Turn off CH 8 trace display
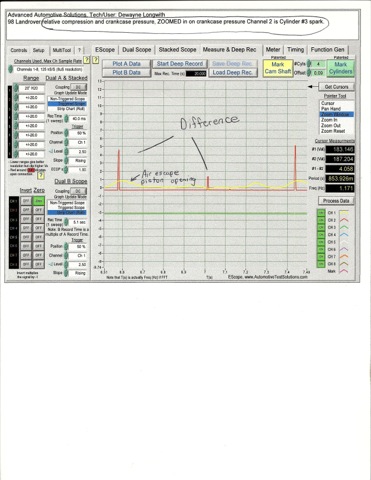 (x=321, y=264)
